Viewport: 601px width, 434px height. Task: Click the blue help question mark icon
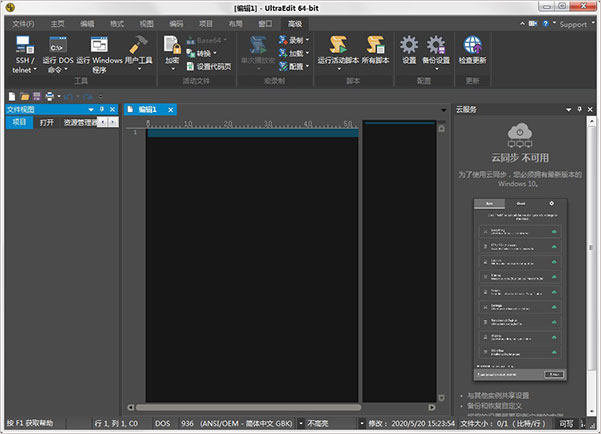click(545, 24)
